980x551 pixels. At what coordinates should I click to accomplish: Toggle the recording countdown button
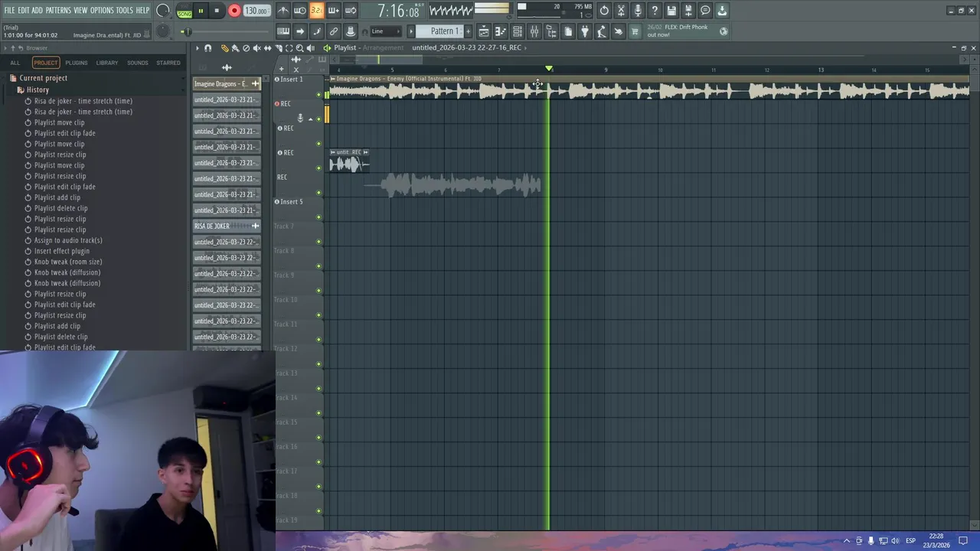click(x=316, y=11)
